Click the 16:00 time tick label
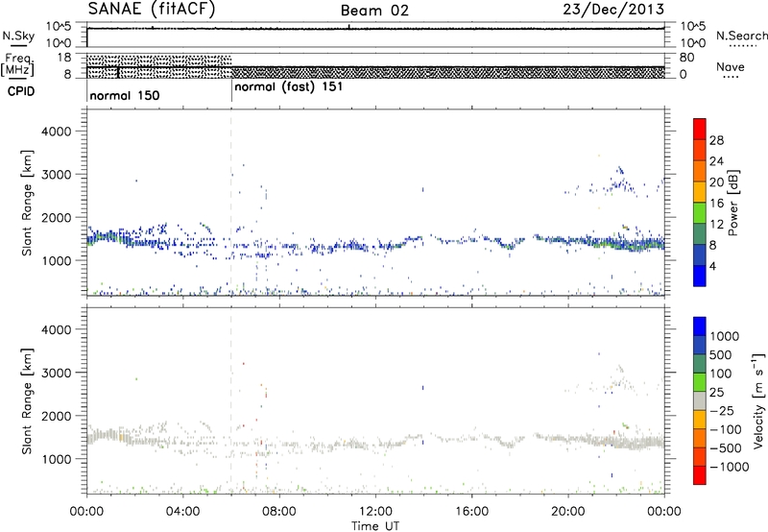Image resolution: width=768 pixels, height=532 pixels. (471, 512)
